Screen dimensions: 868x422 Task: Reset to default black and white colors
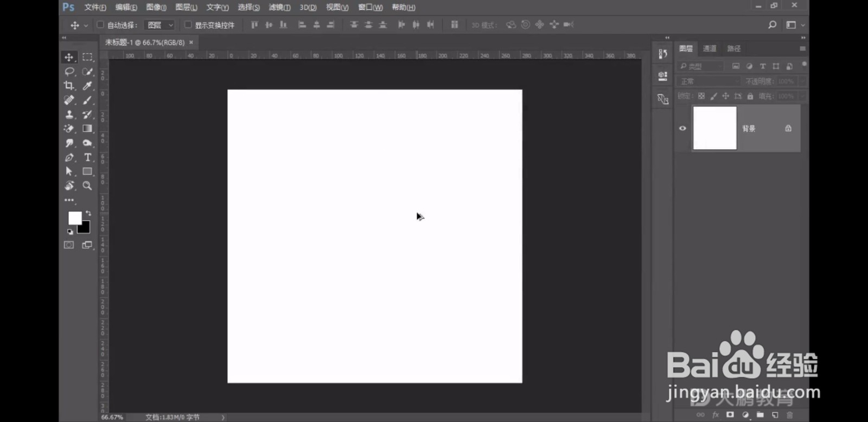point(70,232)
